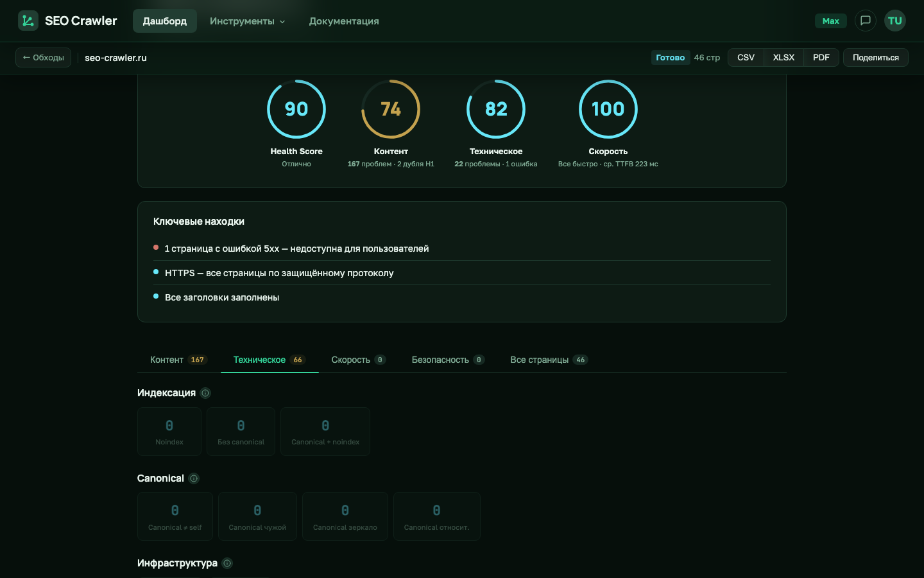Open the TU user avatar menu

[894, 21]
